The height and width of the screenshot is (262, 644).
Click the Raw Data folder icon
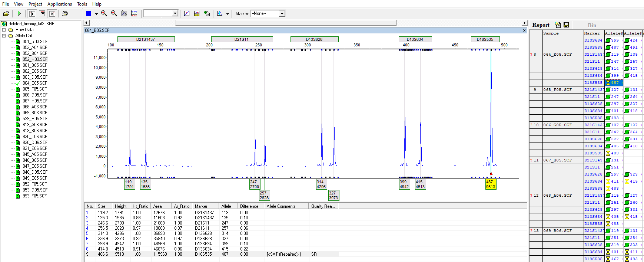point(11,30)
